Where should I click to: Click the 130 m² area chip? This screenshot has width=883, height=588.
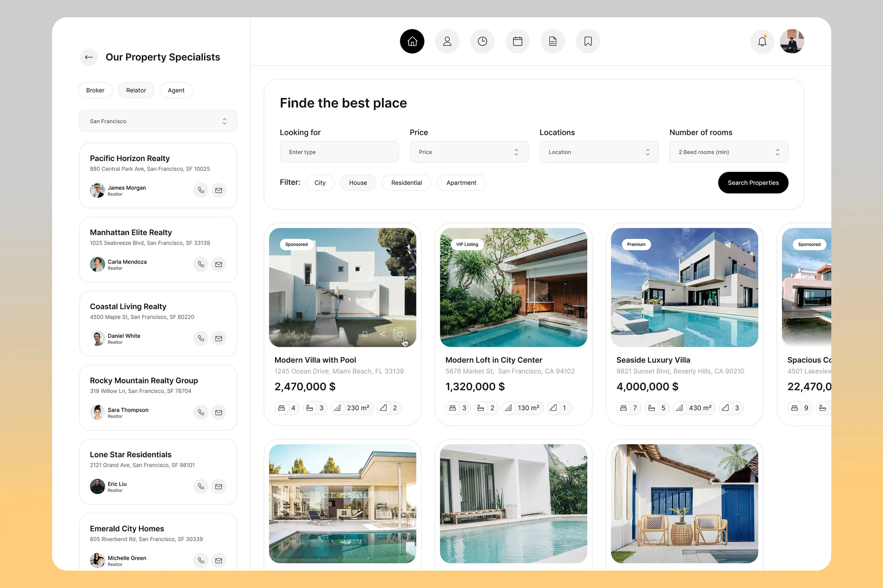coord(523,408)
